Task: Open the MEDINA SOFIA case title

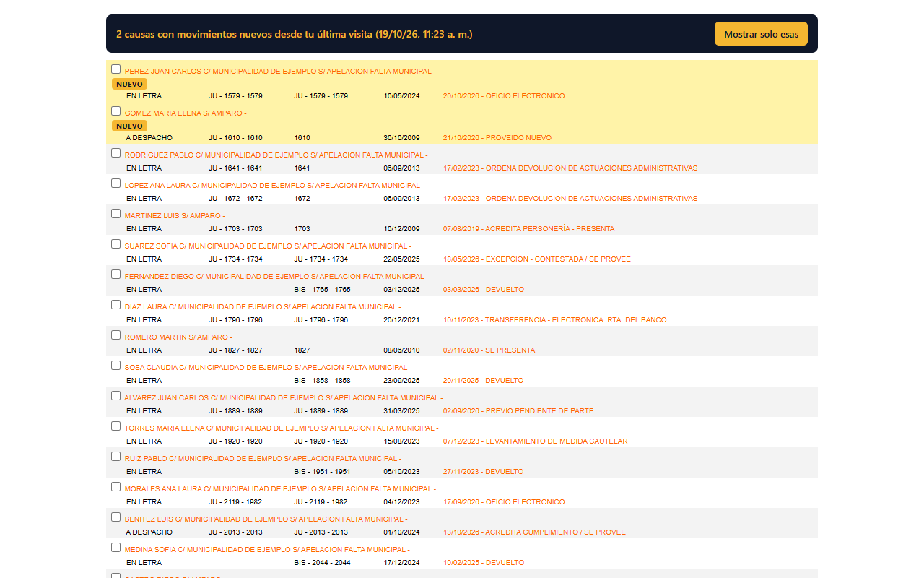Action: point(269,550)
